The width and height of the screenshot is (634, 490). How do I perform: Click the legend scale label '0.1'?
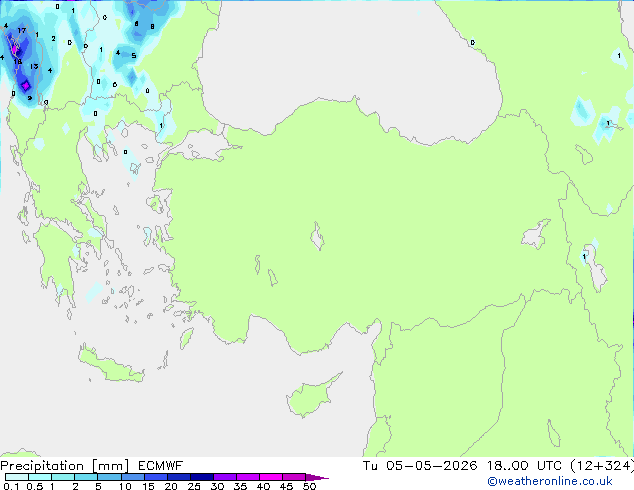pos(11,486)
